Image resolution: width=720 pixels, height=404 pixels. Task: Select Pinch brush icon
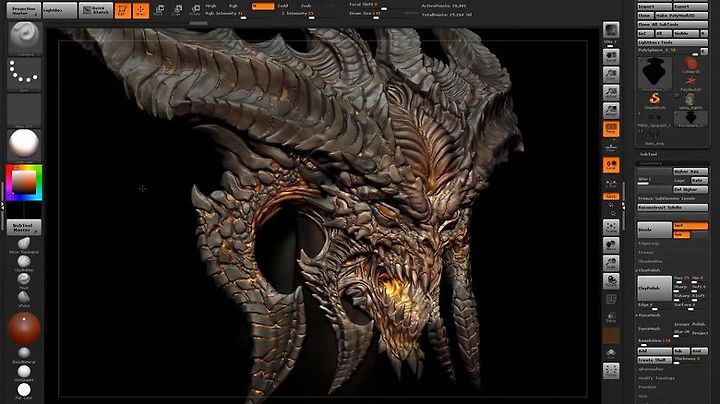[24, 280]
